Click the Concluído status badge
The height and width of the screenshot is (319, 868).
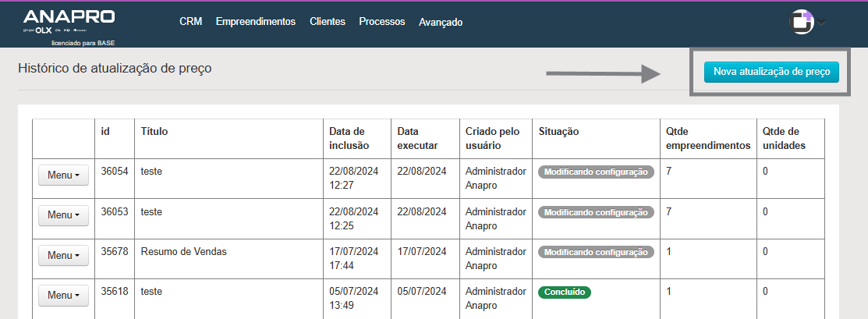tap(564, 292)
